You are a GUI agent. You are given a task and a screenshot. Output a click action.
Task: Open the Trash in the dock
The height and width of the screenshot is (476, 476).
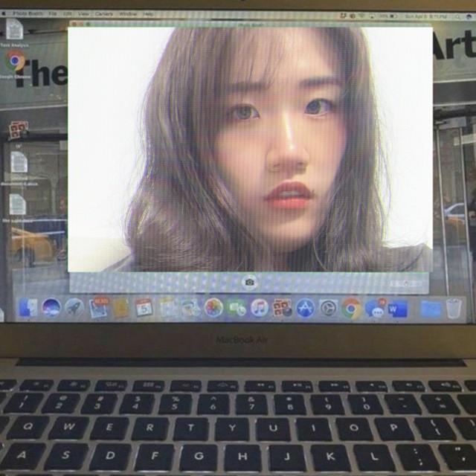tap(453, 308)
